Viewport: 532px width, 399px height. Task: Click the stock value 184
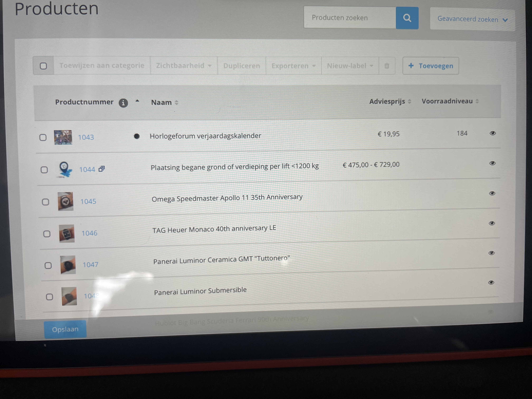pos(462,134)
